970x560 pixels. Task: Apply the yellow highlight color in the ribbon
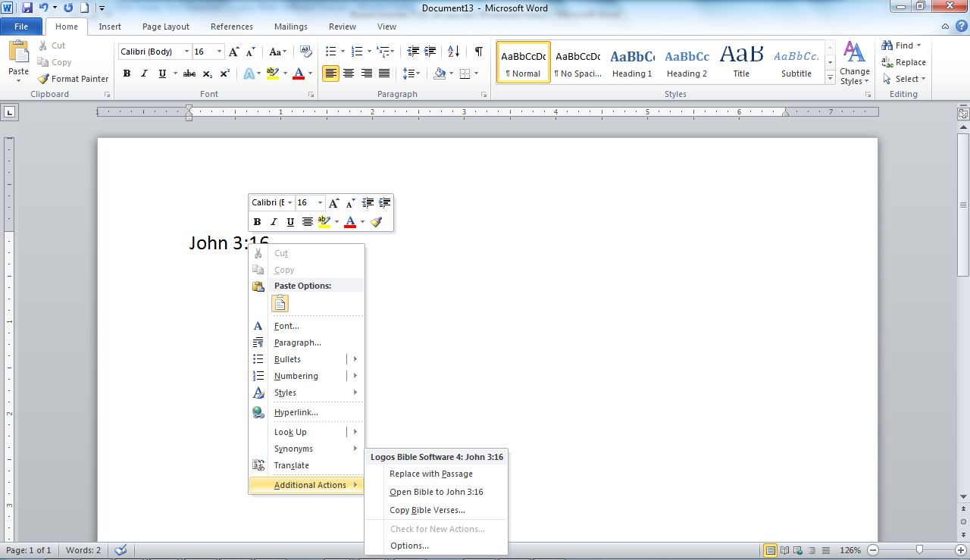(x=273, y=74)
